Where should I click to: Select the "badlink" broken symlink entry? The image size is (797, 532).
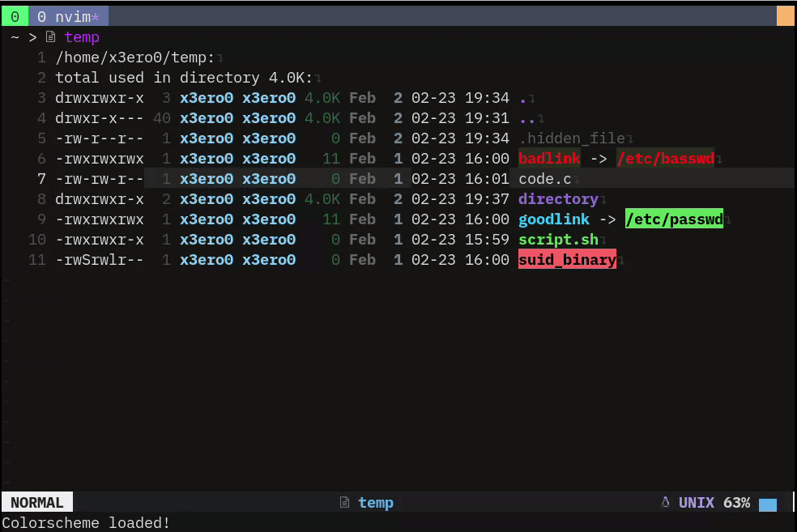pos(549,159)
